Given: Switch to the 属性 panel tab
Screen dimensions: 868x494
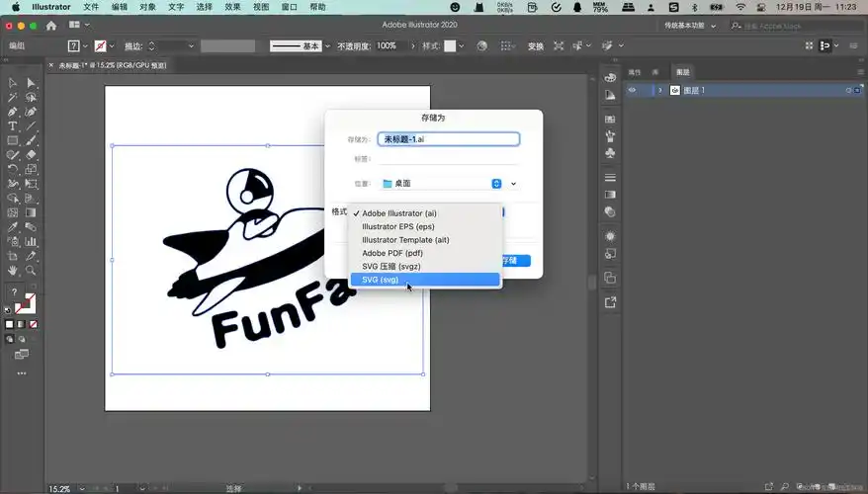Looking at the screenshot, I should (x=635, y=72).
